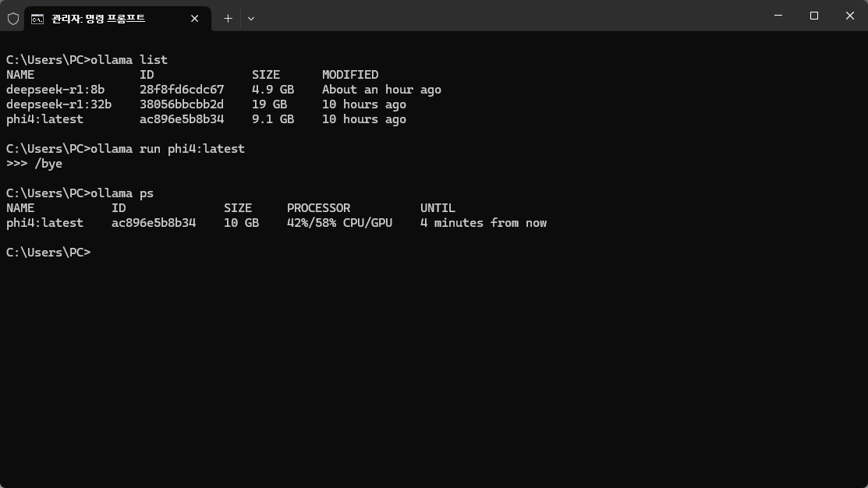Click the 19 GB size value
This screenshot has width=868, height=488.
(x=270, y=104)
